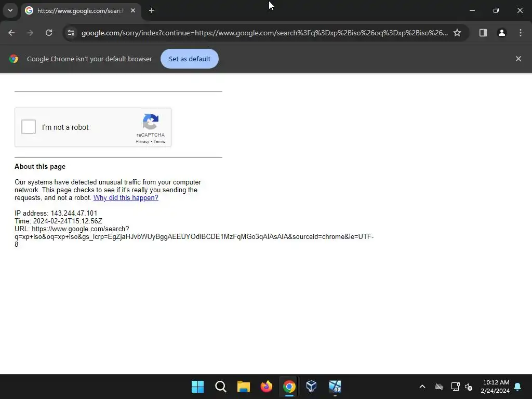Open VirtualBox from the taskbar
This screenshot has width=532, height=399.
tap(312, 387)
